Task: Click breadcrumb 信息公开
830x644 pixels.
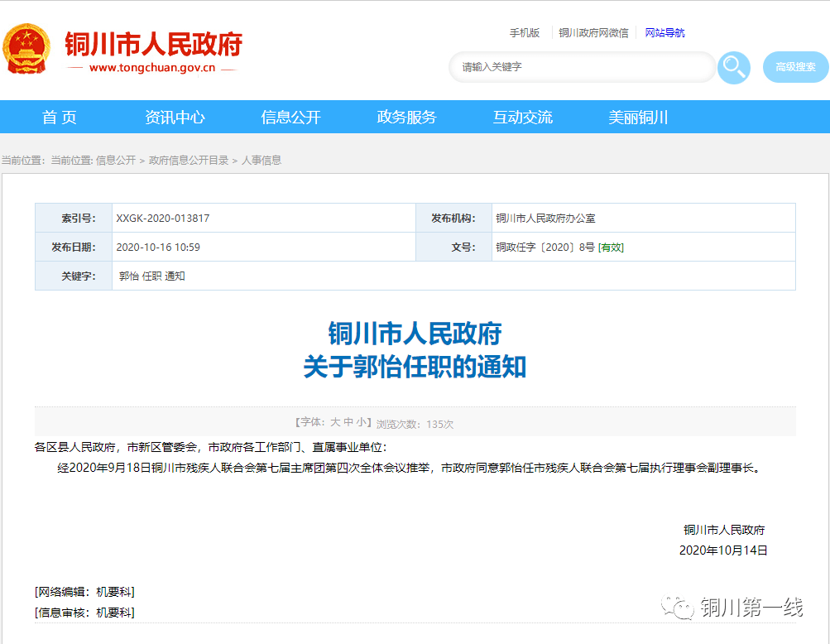Action: (115, 160)
